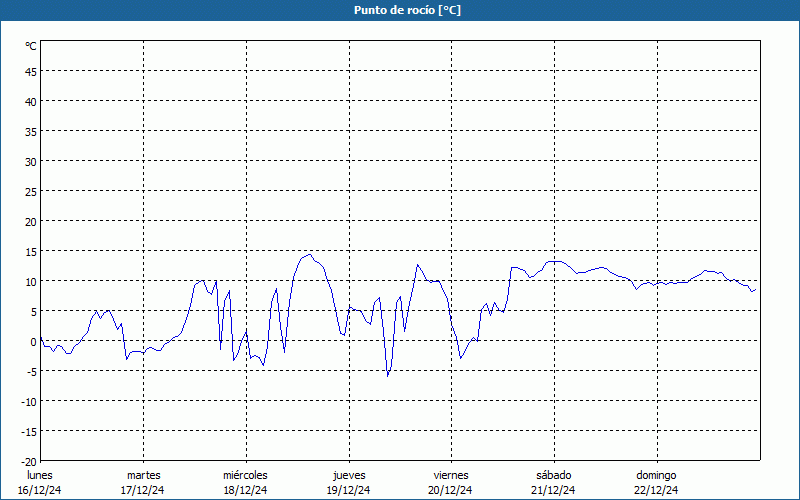Click the 'domingo' day label
800x500 pixels.
tap(656, 475)
